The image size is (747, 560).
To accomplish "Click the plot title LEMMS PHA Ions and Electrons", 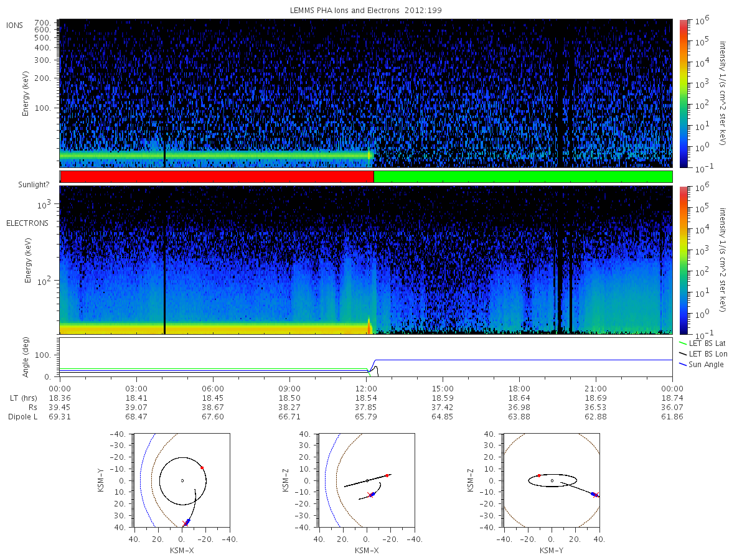I will tap(366, 11).
